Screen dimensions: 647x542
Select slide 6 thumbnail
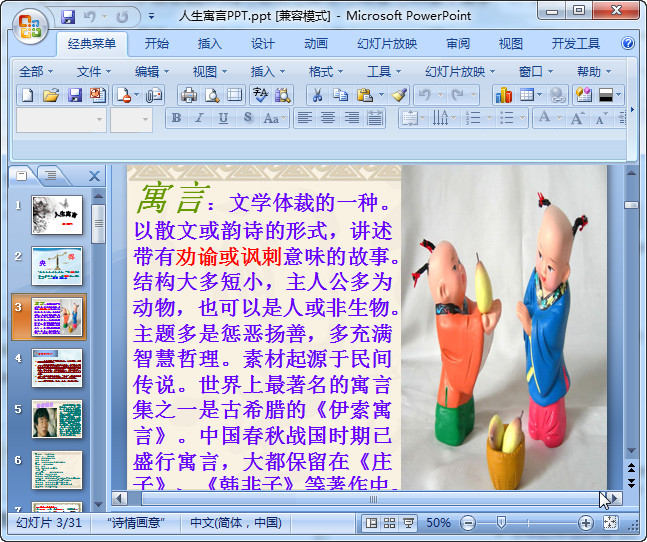tap(57, 470)
